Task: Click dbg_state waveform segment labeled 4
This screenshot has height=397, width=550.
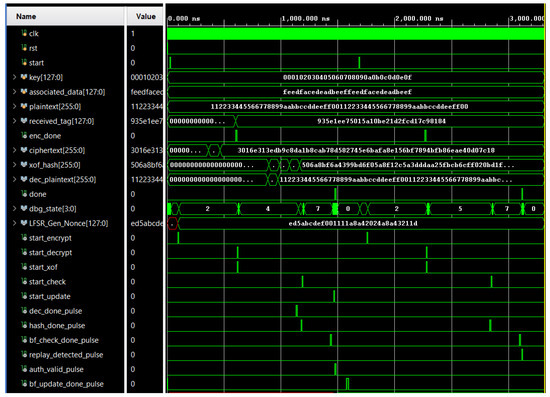Action: pyautogui.click(x=268, y=209)
